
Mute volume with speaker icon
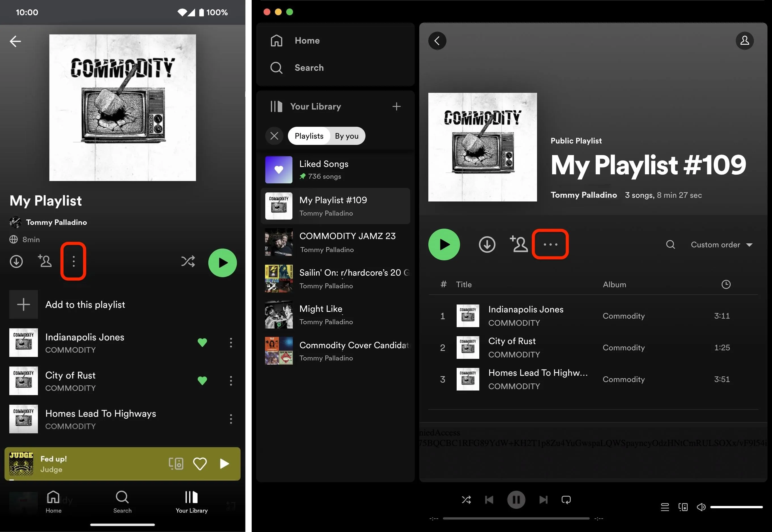pyautogui.click(x=701, y=507)
